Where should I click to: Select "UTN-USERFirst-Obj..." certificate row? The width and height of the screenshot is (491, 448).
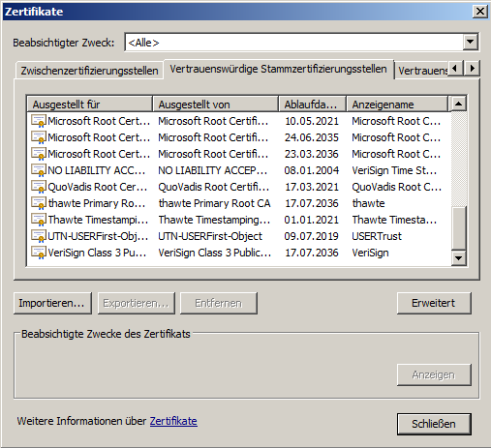click(239, 236)
